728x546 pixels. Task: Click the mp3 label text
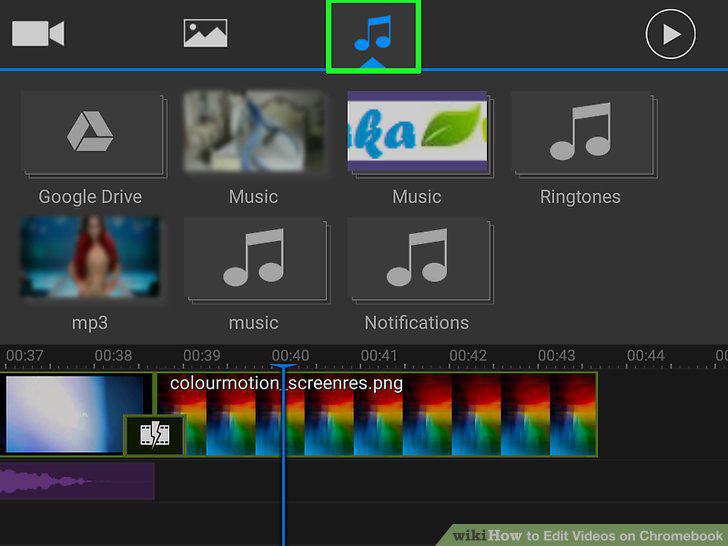[90, 323]
